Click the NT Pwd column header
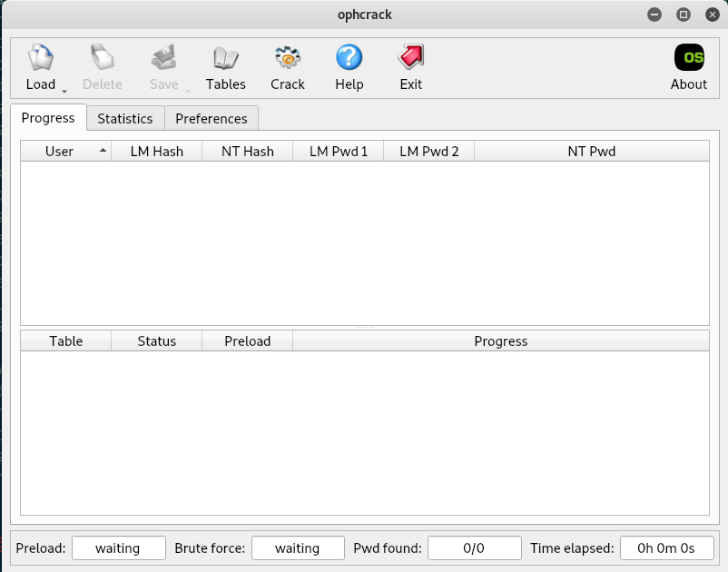 592,152
